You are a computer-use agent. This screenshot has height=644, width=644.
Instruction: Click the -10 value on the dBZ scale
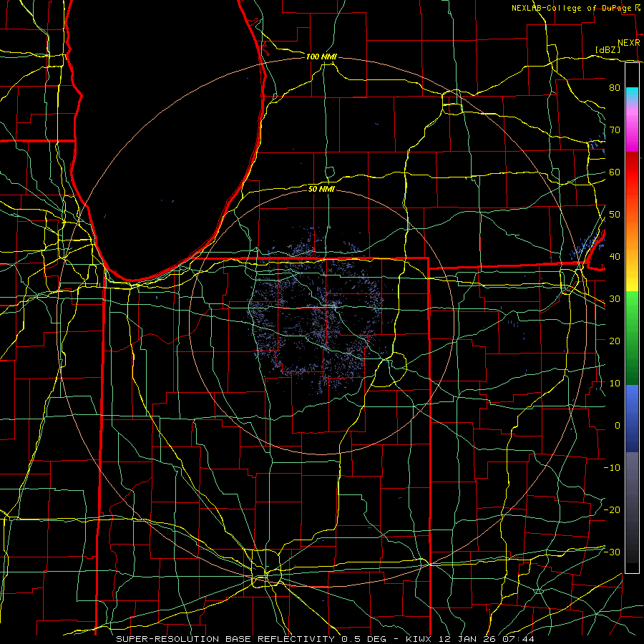pyautogui.click(x=612, y=468)
